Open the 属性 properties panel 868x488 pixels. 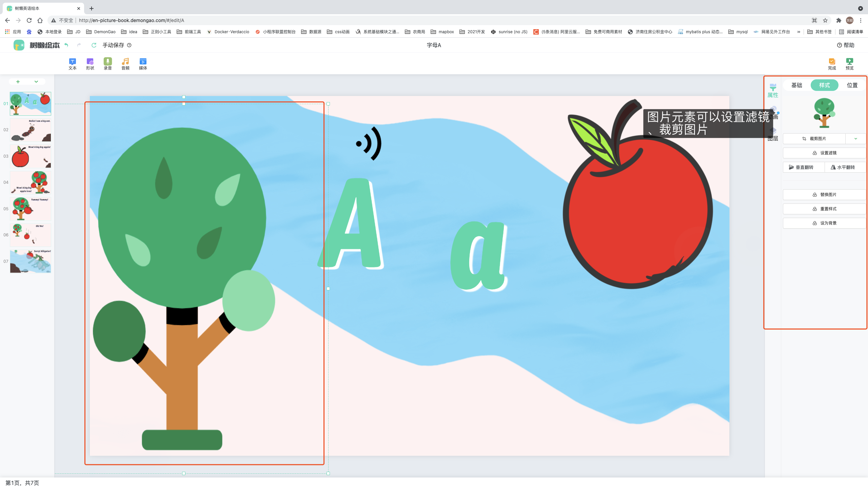pos(773,90)
